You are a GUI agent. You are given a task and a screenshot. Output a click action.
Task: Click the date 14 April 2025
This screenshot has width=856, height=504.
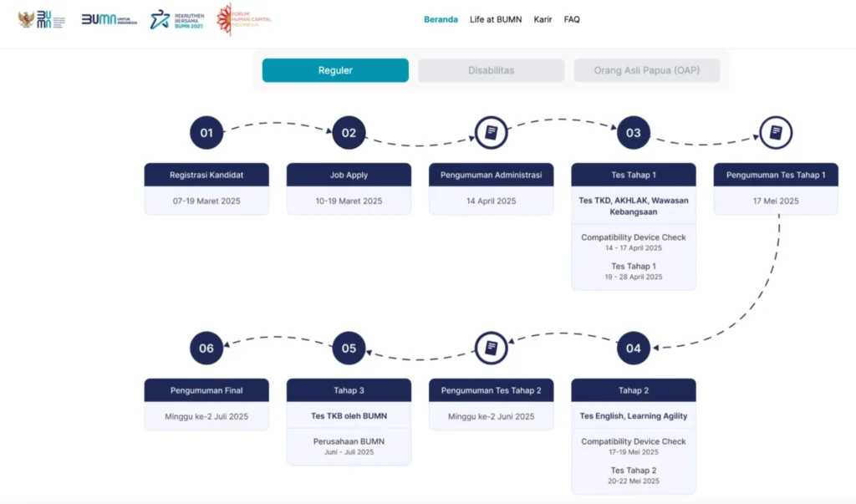click(492, 201)
